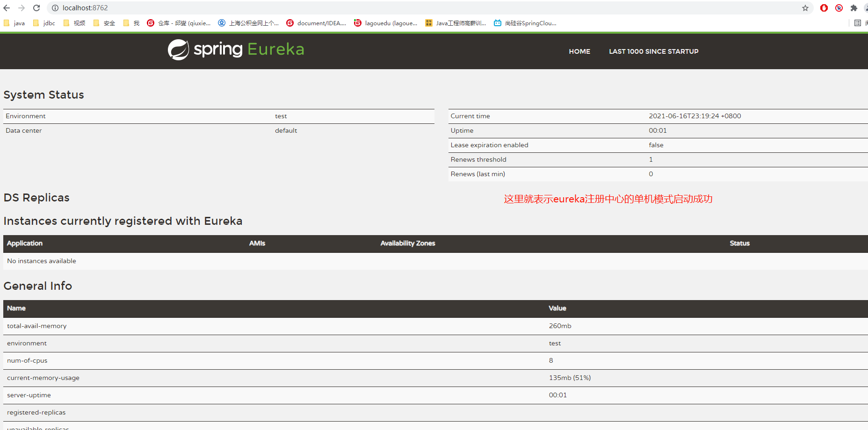Open the jdbc bookmark folder
Image resolution: width=868 pixels, height=430 pixels.
pos(44,23)
